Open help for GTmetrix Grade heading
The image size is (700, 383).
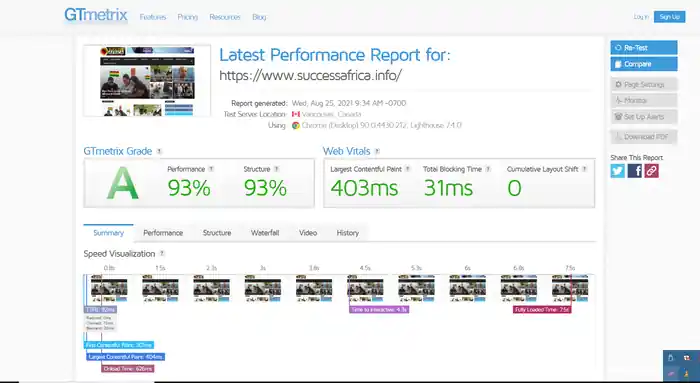(x=159, y=151)
